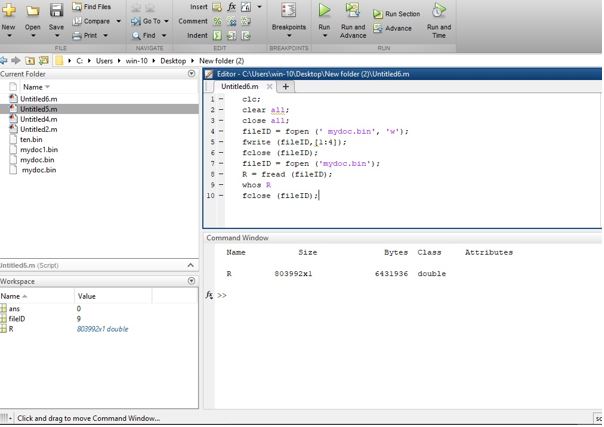Switch to the Untitled6.m editor tab
The height and width of the screenshot is (427, 604).
241,87
